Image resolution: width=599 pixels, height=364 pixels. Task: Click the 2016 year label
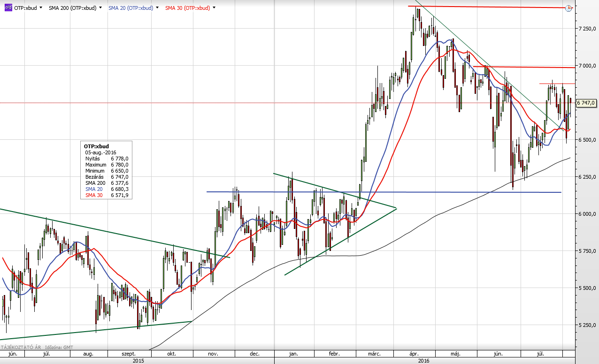(424, 361)
